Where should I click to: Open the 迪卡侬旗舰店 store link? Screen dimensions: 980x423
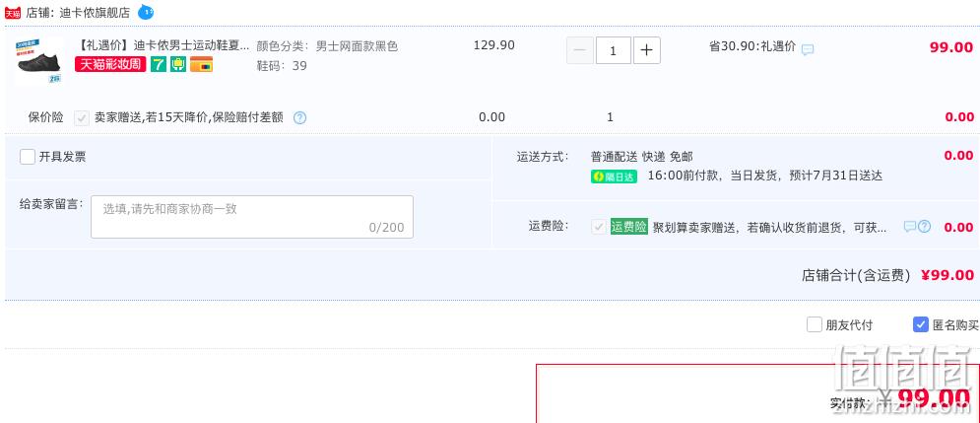tap(95, 13)
